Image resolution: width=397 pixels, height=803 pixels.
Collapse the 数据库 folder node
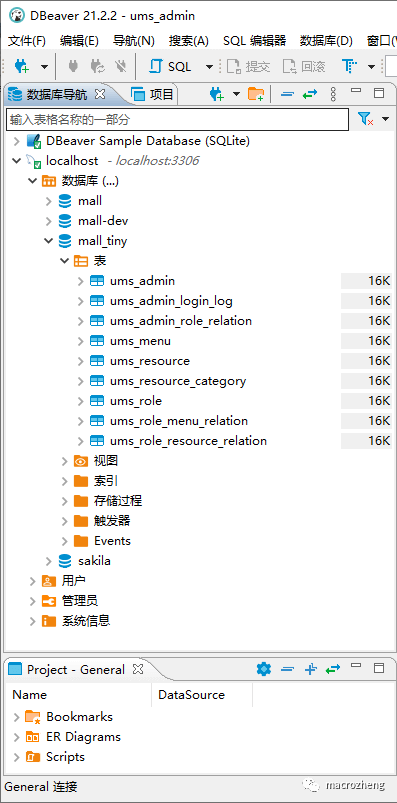[x=32, y=181]
